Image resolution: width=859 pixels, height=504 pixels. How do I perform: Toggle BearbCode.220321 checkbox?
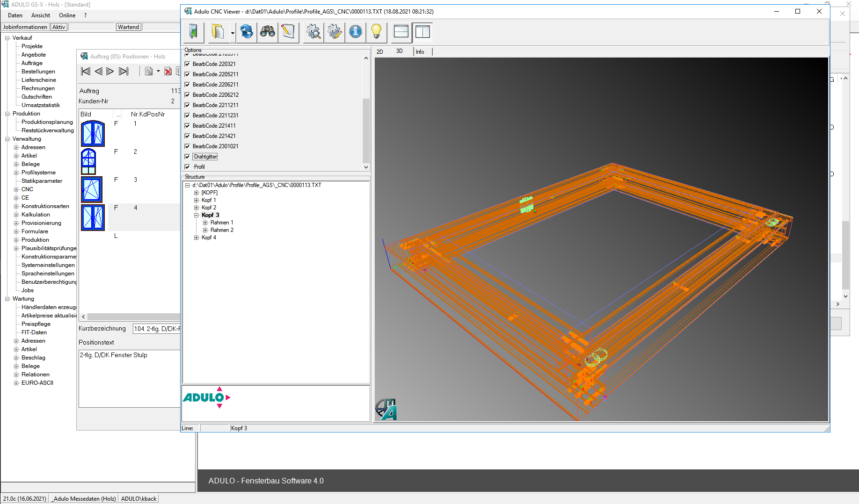pos(187,64)
